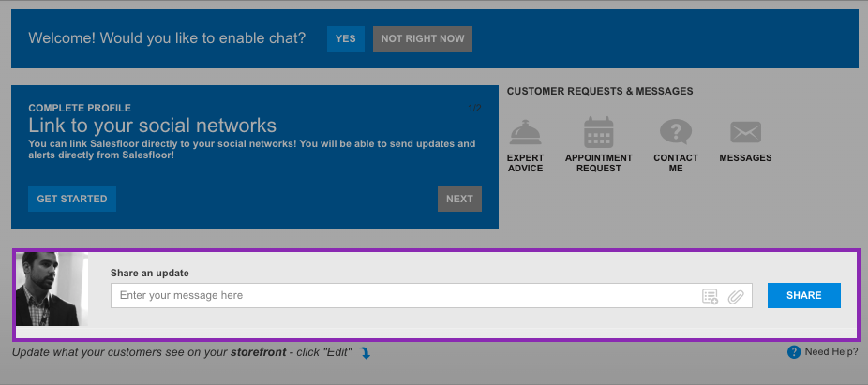
Task: Click "Welcome! Would you like to enable chat?" text
Action: (x=167, y=38)
